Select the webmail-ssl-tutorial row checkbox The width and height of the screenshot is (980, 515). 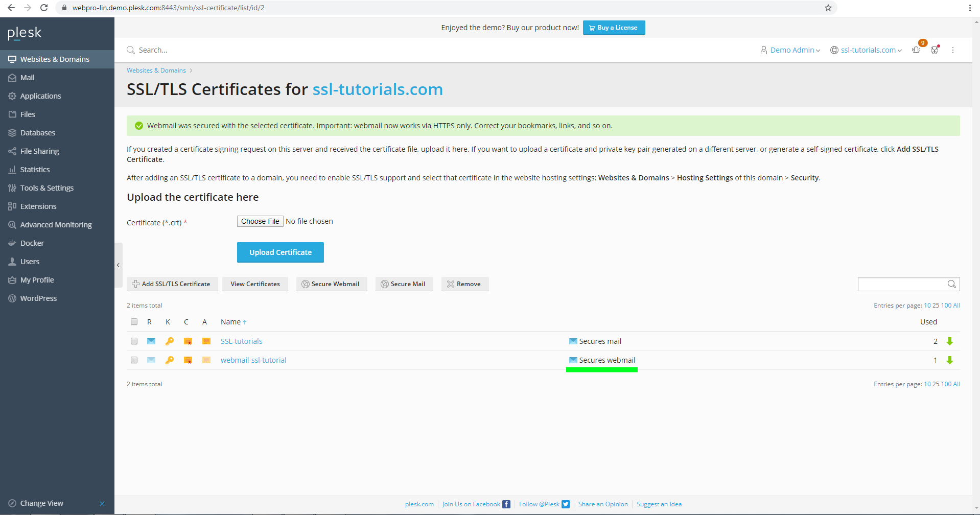[x=134, y=360]
